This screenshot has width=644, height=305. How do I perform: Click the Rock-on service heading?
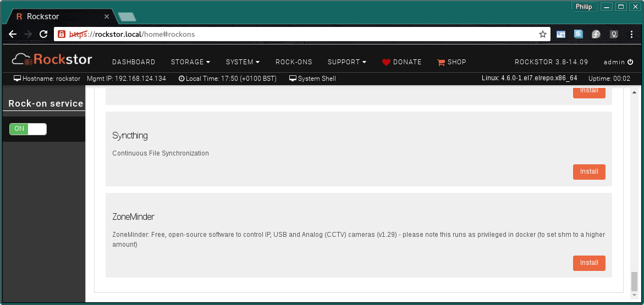[x=46, y=103]
